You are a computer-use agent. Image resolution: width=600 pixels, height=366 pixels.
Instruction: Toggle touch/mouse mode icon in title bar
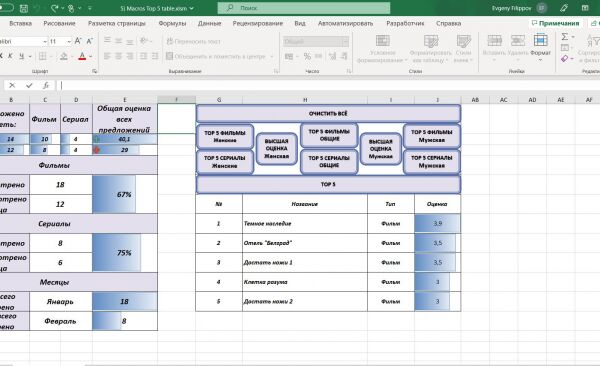[71, 8]
